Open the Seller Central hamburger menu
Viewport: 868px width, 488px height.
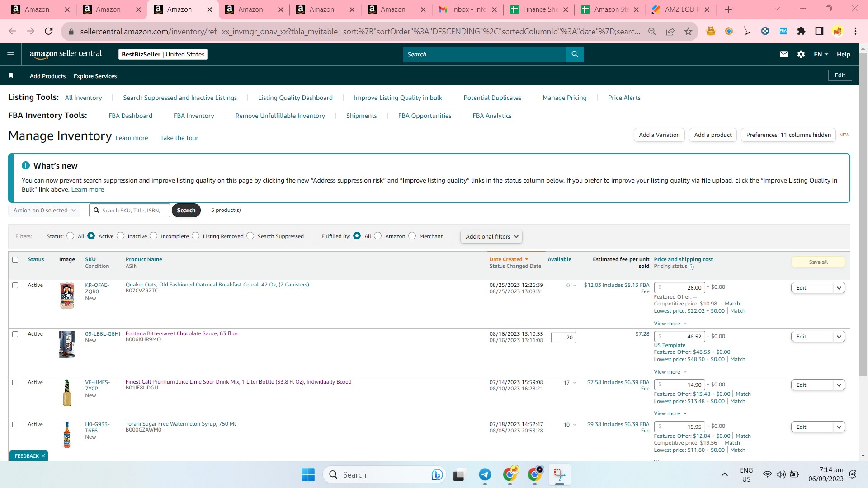[x=11, y=54]
